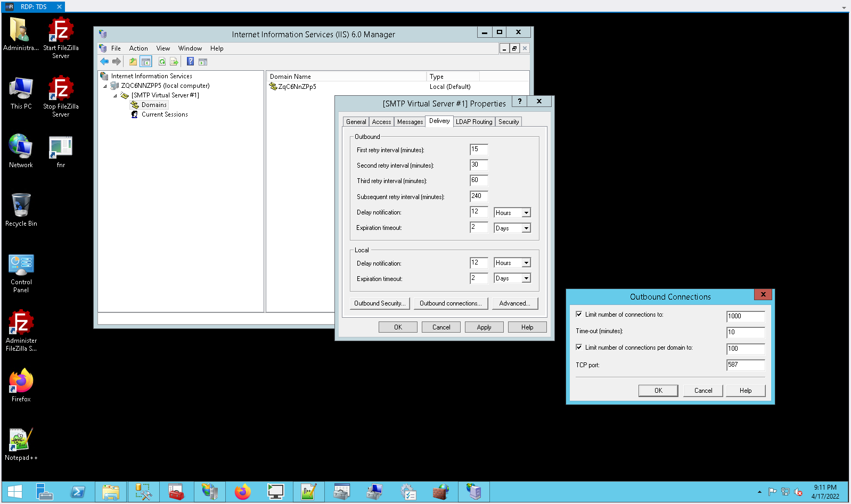The image size is (851, 504).
Task: Open the red toolbox taskbar icon
Action: click(177, 492)
